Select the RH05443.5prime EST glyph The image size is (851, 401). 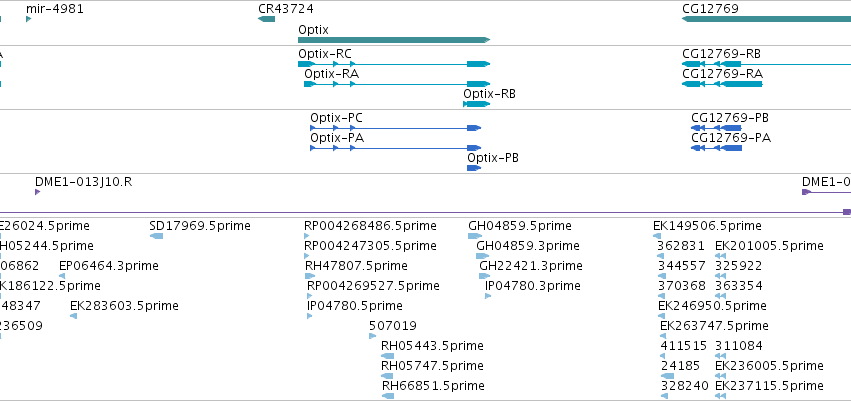click(388, 356)
